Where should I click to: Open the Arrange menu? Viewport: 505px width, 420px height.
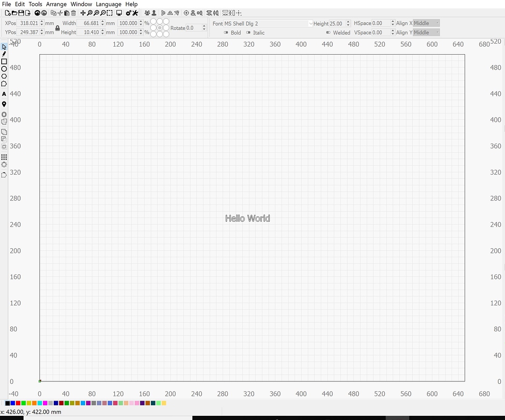click(56, 4)
